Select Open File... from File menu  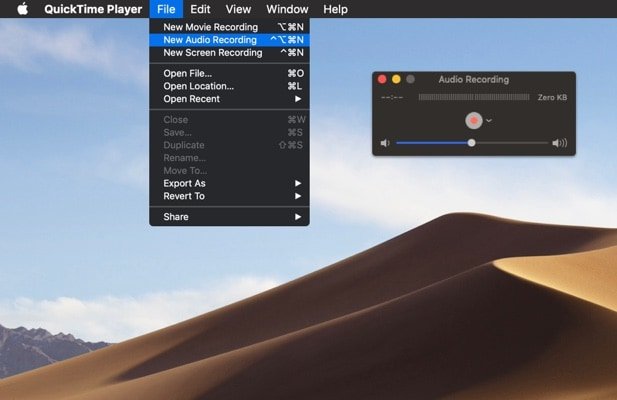tap(229, 74)
